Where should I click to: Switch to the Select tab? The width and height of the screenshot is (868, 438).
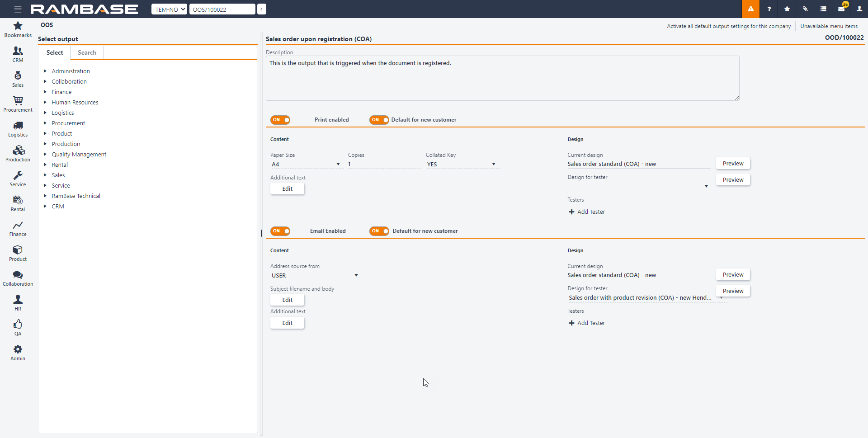(x=55, y=52)
